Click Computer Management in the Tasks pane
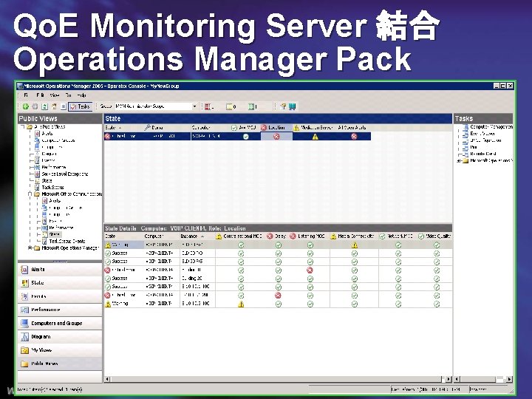The width and height of the screenshot is (532, 399). click(491, 127)
